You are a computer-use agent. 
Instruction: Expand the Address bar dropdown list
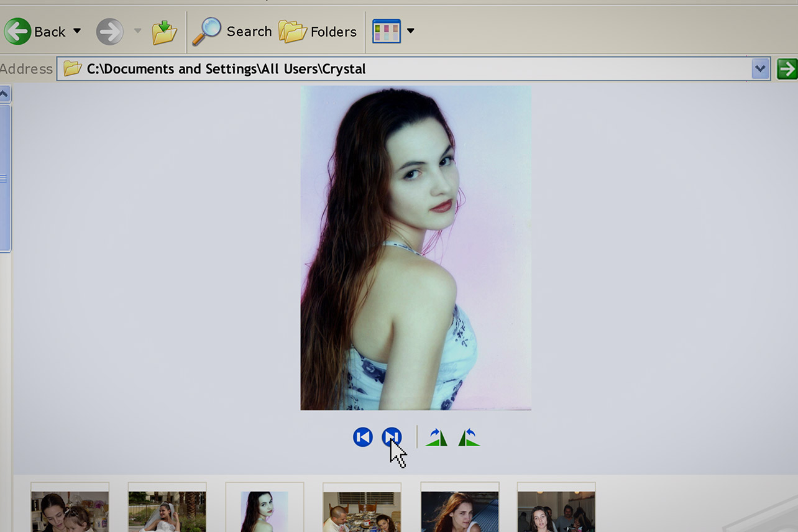760,69
